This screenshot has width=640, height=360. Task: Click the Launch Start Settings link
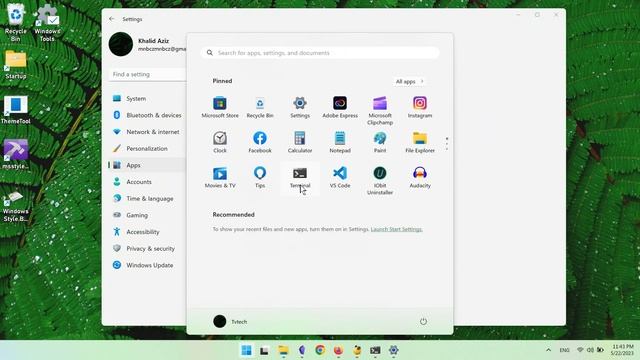pos(396,229)
